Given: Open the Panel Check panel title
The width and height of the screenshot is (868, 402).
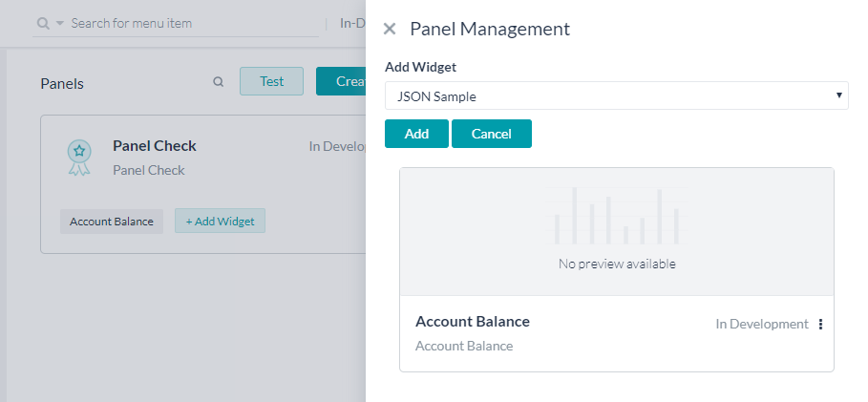Looking at the screenshot, I should tap(154, 146).
